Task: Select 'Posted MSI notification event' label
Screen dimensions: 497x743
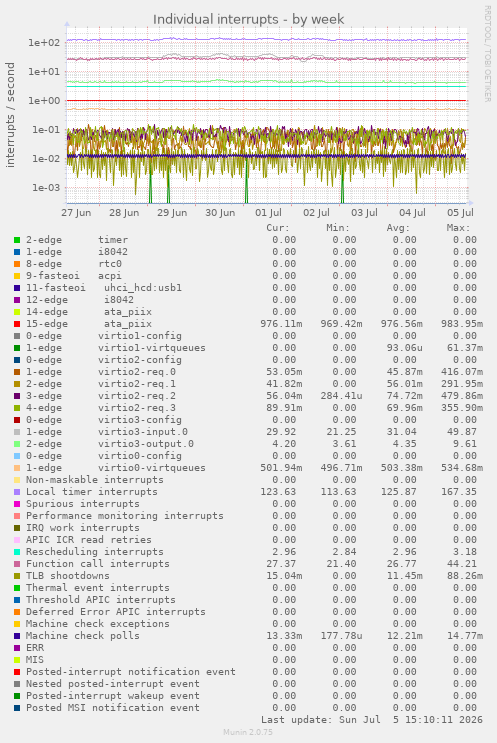Action: click(113, 708)
